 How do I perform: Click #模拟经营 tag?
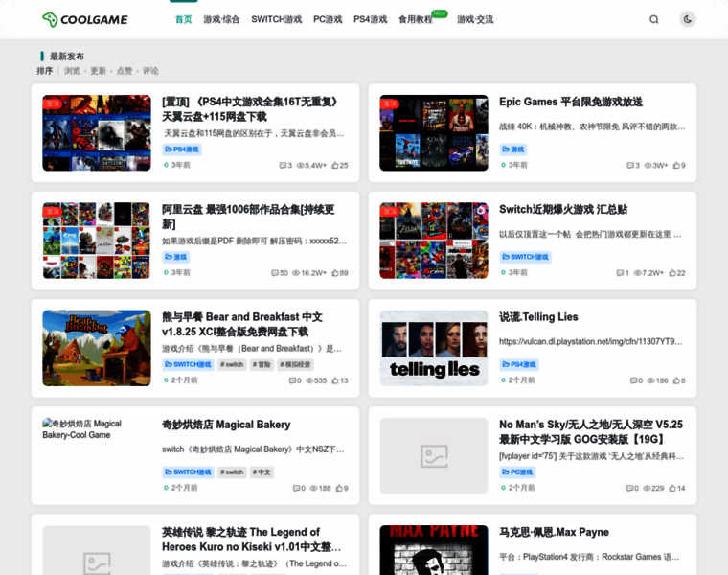pyautogui.click(x=295, y=364)
